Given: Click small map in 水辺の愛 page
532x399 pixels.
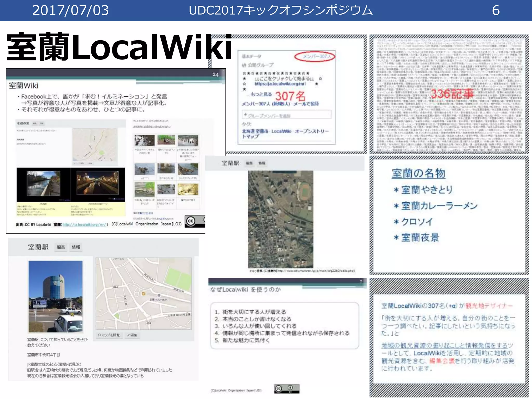Looking at the screenshot, I should (95, 145).
